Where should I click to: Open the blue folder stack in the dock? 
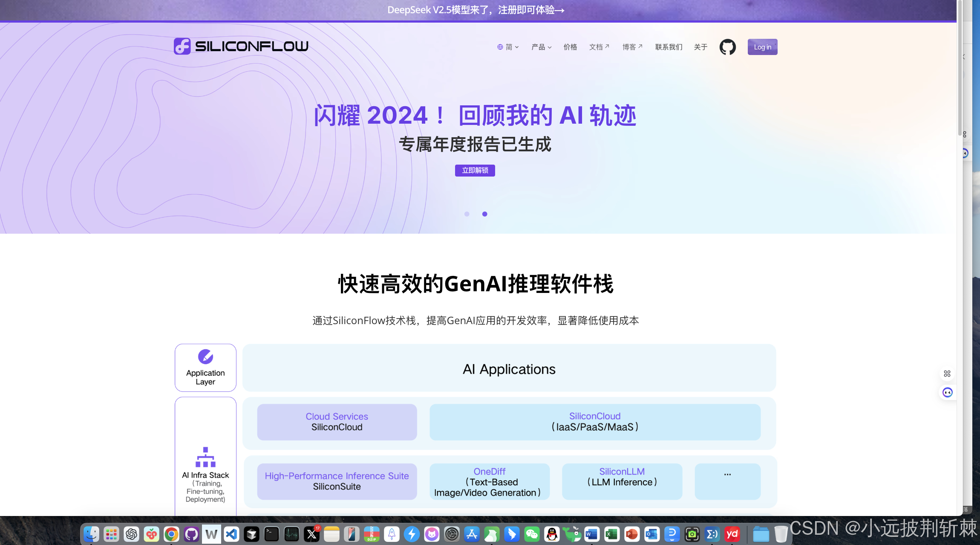pyautogui.click(x=761, y=534)
